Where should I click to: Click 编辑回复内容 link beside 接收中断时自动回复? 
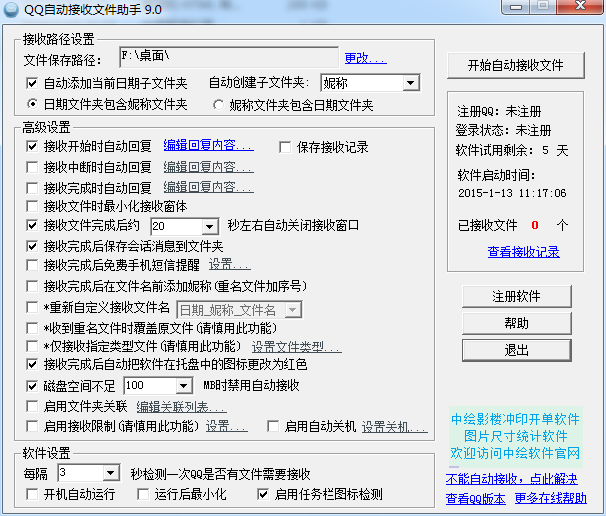(208, 167)
